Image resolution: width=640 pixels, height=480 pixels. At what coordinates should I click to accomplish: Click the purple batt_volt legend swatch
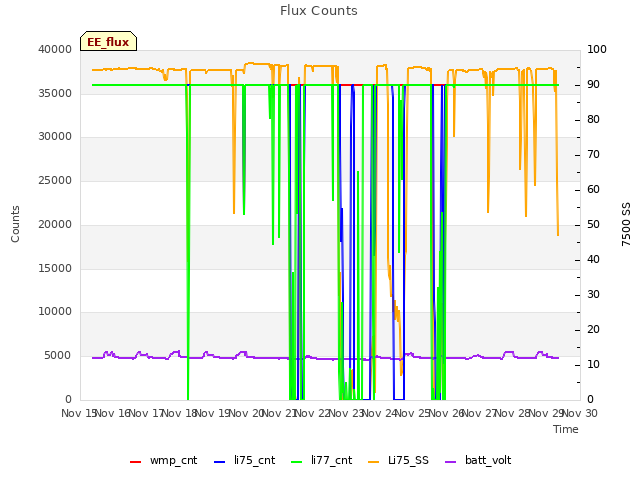[x=450, y=462]
